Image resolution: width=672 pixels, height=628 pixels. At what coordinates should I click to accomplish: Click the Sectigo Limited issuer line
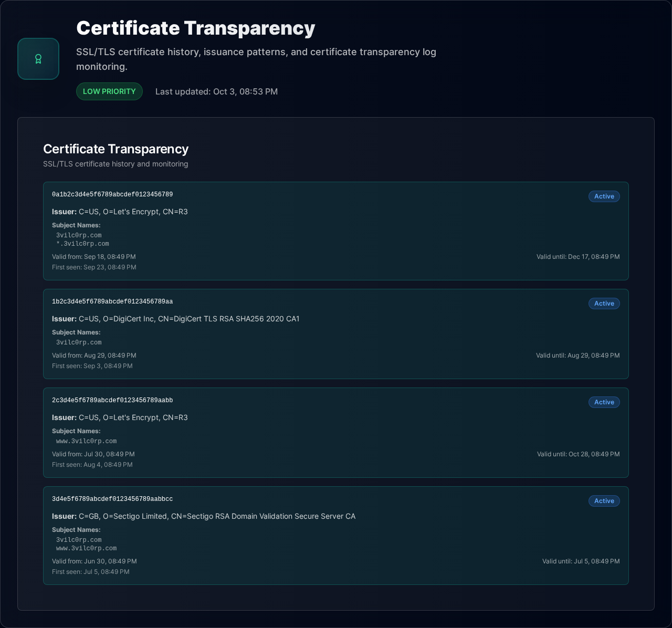tap(204, 516)
